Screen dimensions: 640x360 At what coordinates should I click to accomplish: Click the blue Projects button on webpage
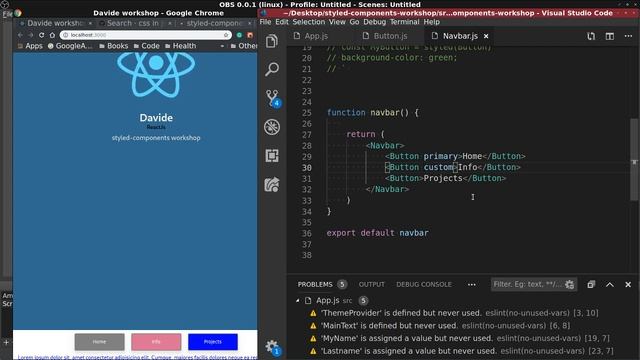213,342
